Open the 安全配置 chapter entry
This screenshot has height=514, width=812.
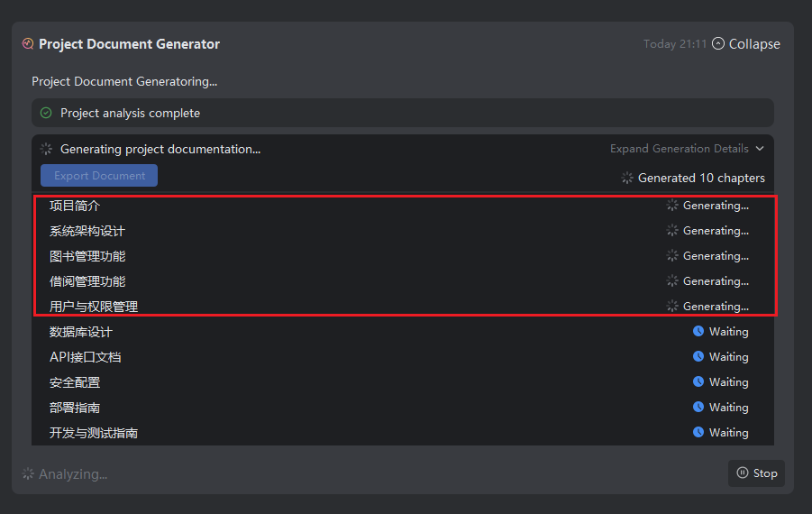tap(75, 382)
